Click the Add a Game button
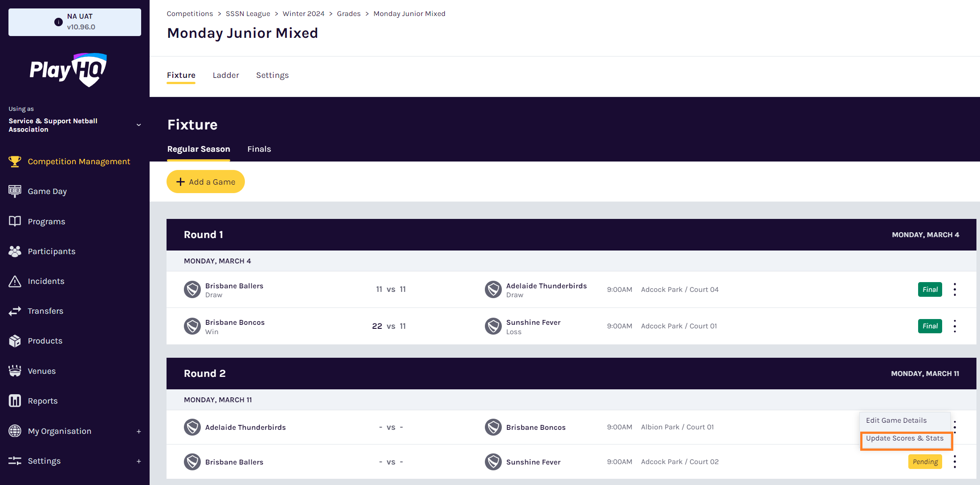The image size is (980, 485). pyautogui.click(x=206, y=182)
